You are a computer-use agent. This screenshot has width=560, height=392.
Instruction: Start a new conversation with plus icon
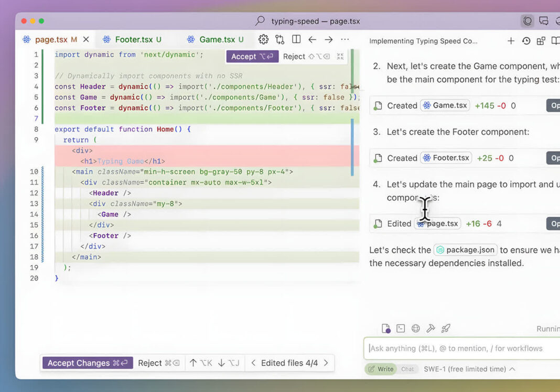pos(511,41)
